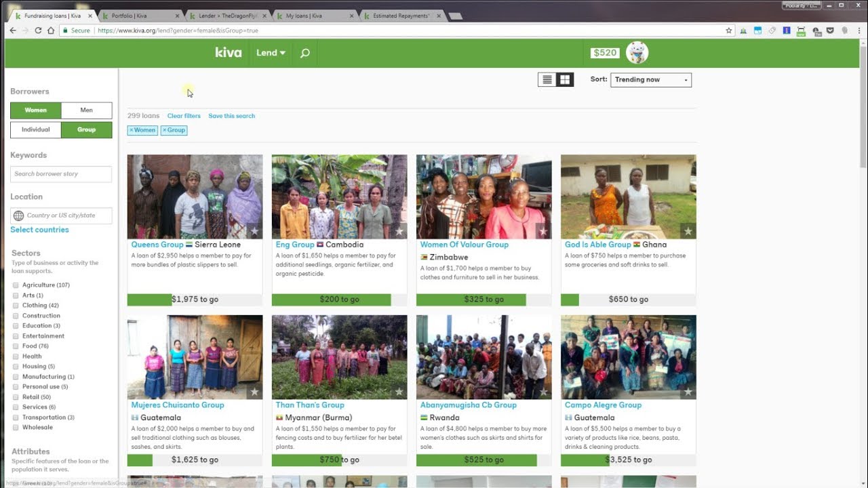Viewport: 868px width, 488px height.
Task: Click Eng Group $200 to go bar
Action: pos(339,299)
